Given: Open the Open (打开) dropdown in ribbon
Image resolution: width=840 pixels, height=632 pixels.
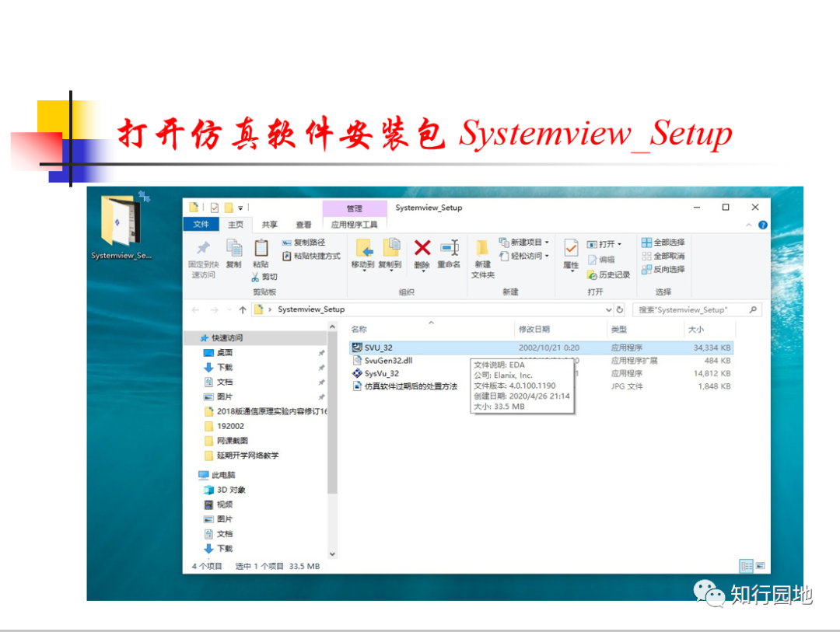Looking at the screenshot, I should [604, 244].
